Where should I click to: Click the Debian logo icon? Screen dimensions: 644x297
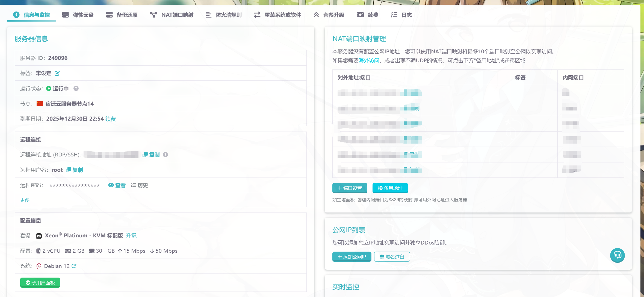39,266
